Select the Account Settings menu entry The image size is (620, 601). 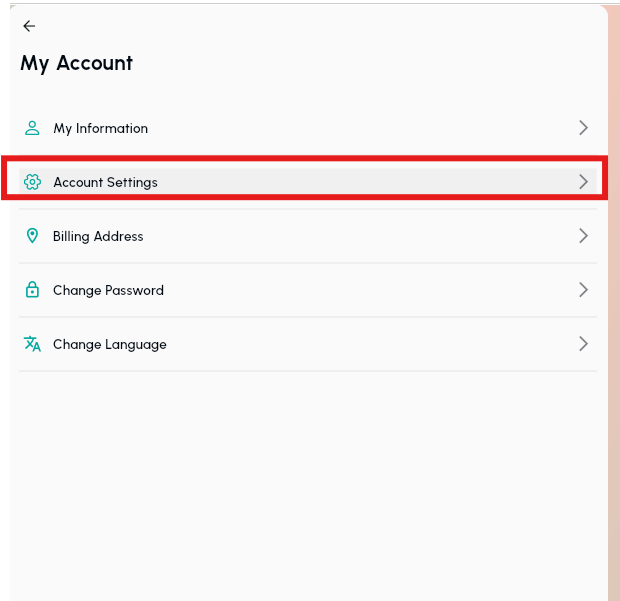point(105,182)
